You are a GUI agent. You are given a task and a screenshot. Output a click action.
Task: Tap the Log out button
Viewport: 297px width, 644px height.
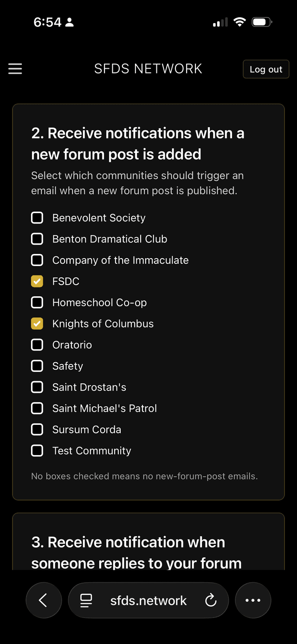point(265,69)
